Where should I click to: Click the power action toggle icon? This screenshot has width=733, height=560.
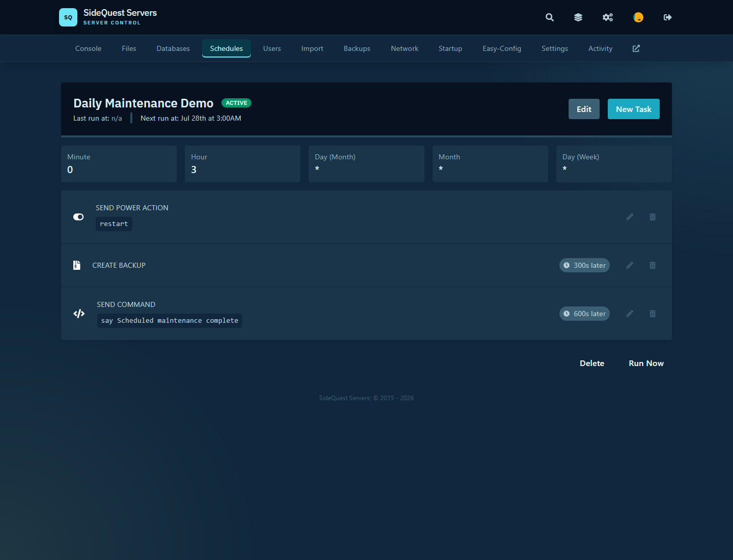pyautogui.click(x=78, y=217)
